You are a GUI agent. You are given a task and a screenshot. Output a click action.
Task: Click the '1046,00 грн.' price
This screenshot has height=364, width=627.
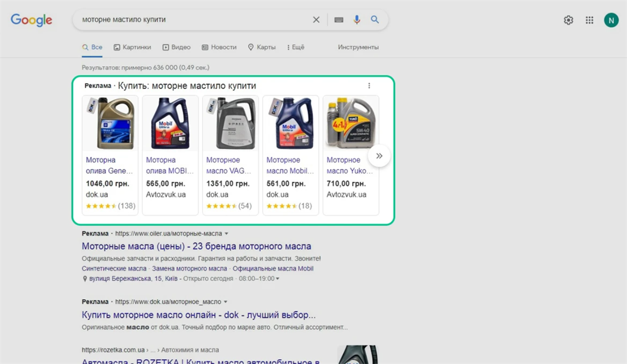107,184
